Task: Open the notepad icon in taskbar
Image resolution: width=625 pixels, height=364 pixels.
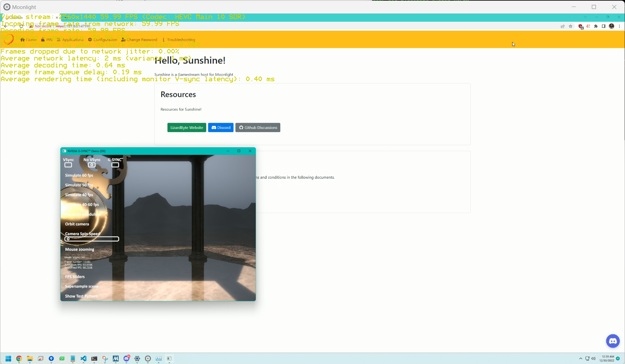Action: point(73,358)
